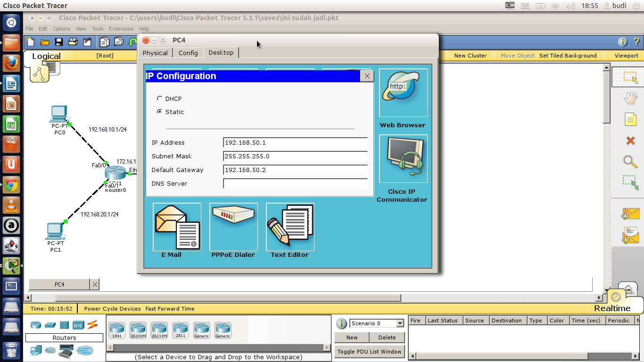Choose the Move Layout hand tool
The width and height of the screenshot is (644, 362).
point(630,99)
